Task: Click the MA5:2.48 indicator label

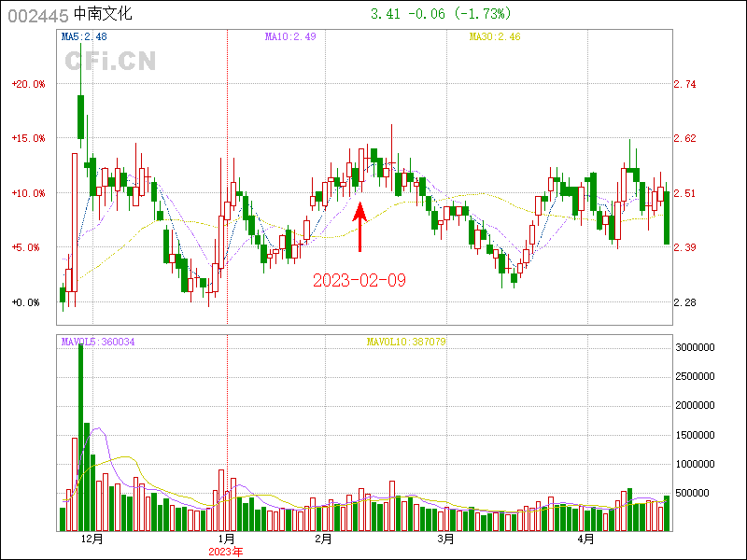Action: click(x=84, y=36)
